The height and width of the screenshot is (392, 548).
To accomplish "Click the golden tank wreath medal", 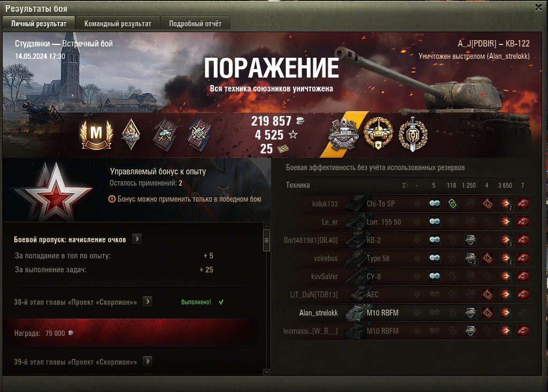I will coord(378,133).
